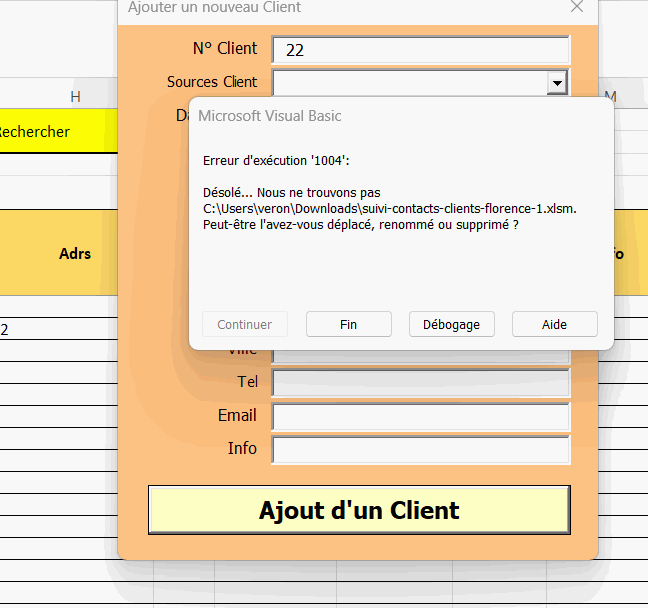Click inside the Sources Client combo box
This screenshot has height=608, width=648.
(x=409, y=83)
